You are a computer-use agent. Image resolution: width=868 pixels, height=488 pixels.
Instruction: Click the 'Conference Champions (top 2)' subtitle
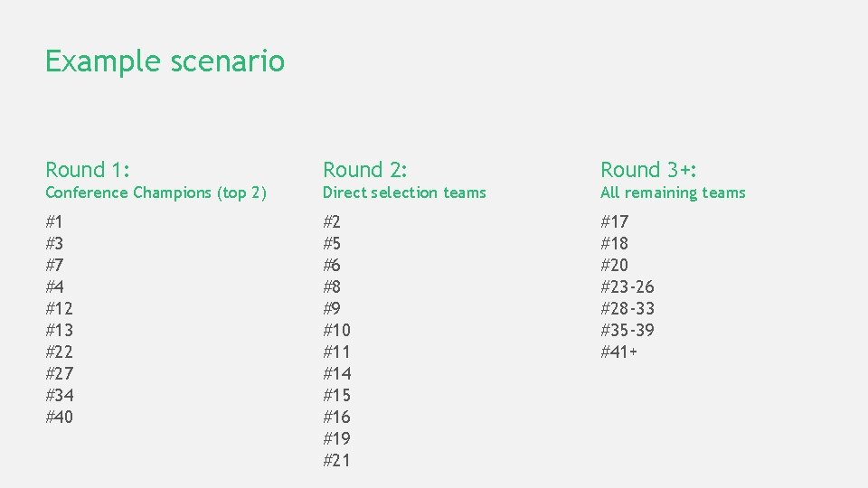click(156, 192)
